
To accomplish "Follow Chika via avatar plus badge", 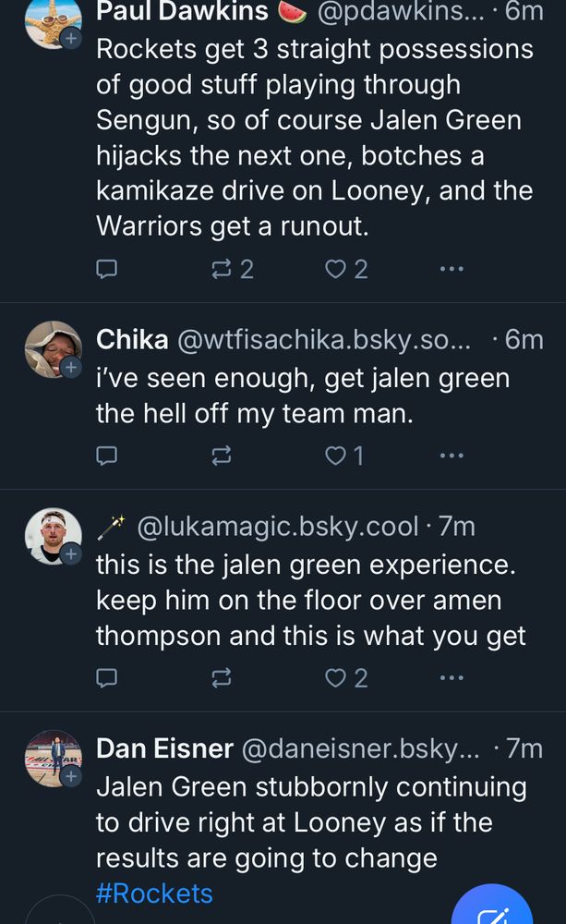I will point(71,368).
